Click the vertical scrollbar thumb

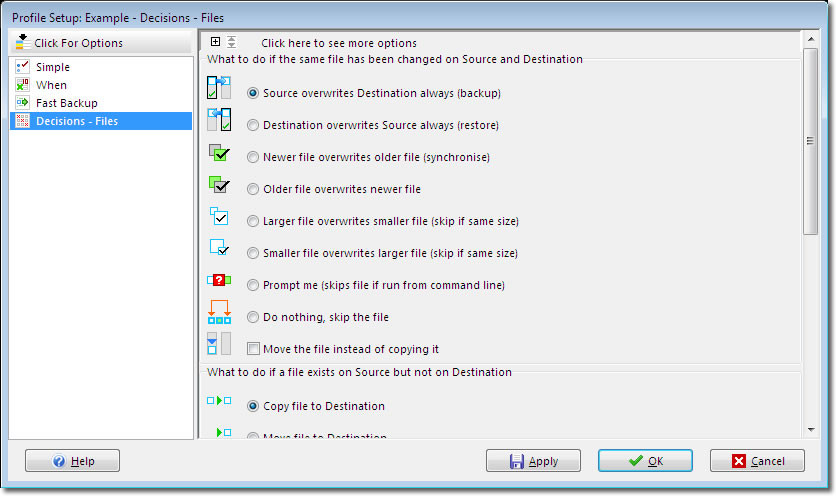tap(810, 141)
